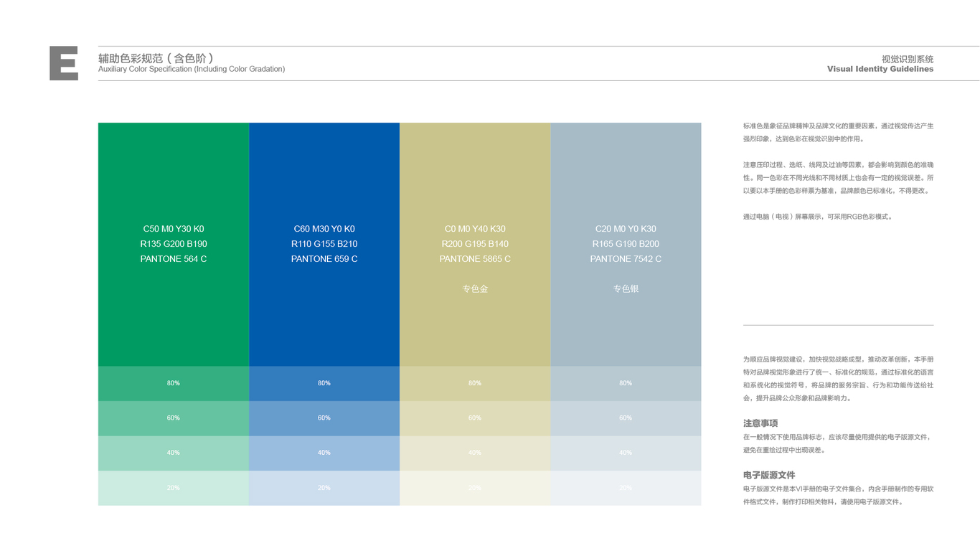Viewport: 980px width, 551px height.
Task: Click the title 辅助色彩规范（含色阶）
Action: point(156,58)
